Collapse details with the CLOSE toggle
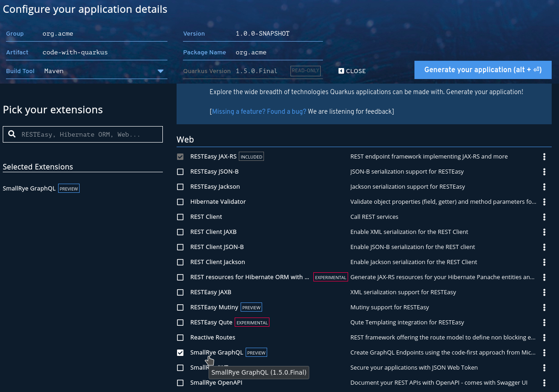Image resolution: width=559 pixels, height=392 pixels. pos(352,71)
